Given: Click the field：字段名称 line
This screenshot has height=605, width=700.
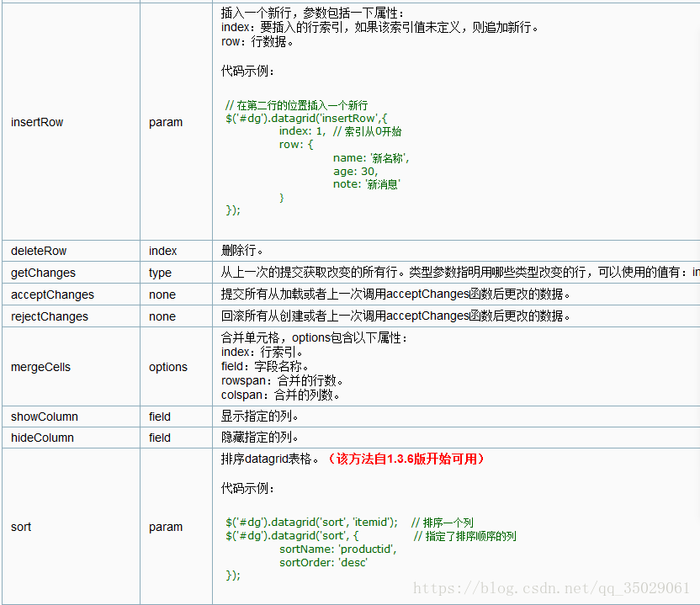Looking at the screenshot, I should [x=265, y=367].
